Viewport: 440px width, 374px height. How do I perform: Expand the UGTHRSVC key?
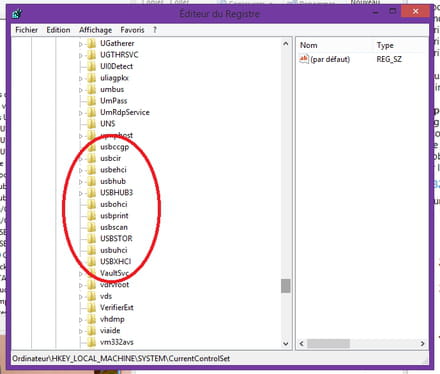[81, 55]
